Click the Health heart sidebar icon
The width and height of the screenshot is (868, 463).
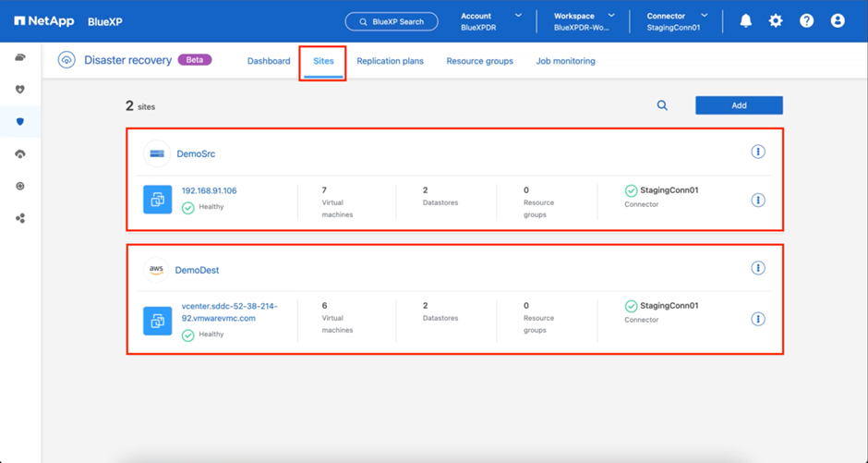20,90
